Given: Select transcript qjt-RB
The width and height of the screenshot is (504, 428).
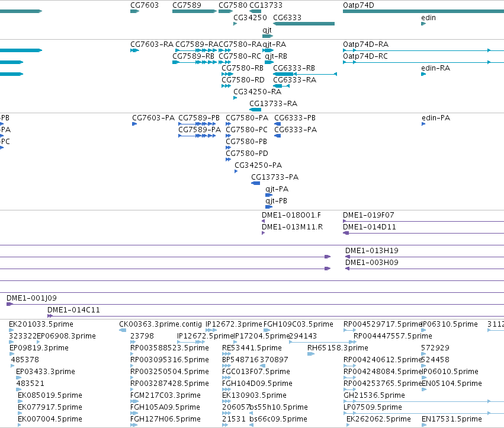Looking at the screenshot, I should [276, 56].
